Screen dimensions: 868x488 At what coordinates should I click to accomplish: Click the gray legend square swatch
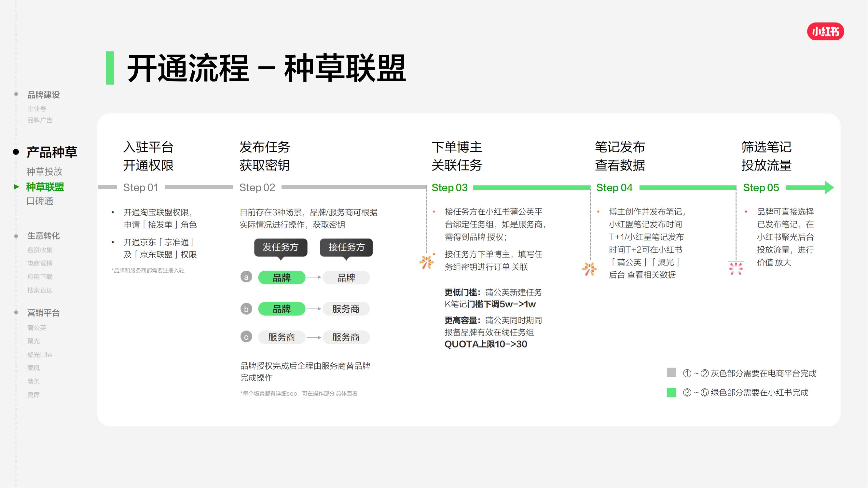[671, 373]
